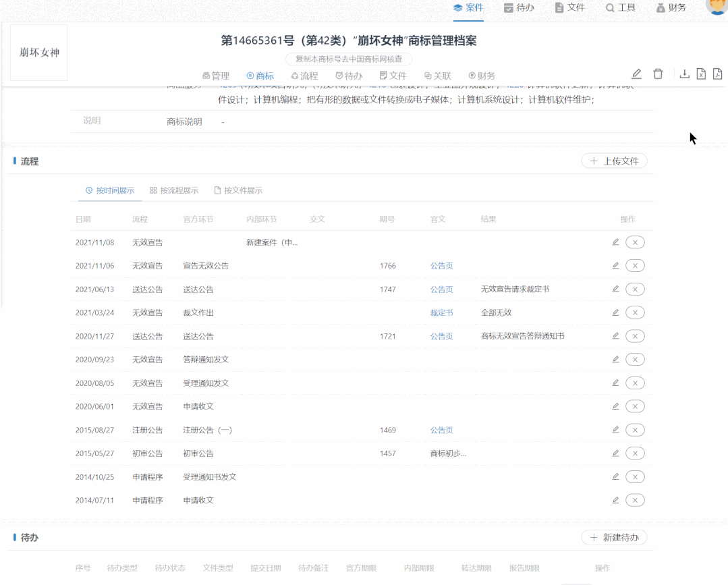Edit the 2015/05/27 初审公告 row

point(615,453)
